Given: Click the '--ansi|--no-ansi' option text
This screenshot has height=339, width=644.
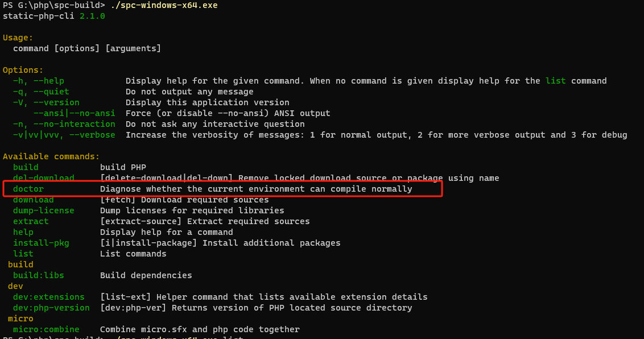Looking at the screenshot, I should 75,113.
